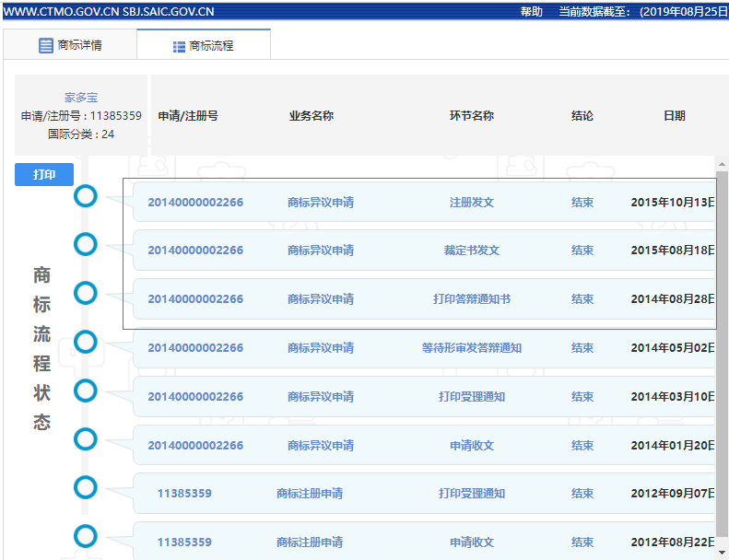Image resolution: width=729 pixels, height=560 pixels.
Task: Select timeline circle for 2014年03月10日 row
Action: 86,391
